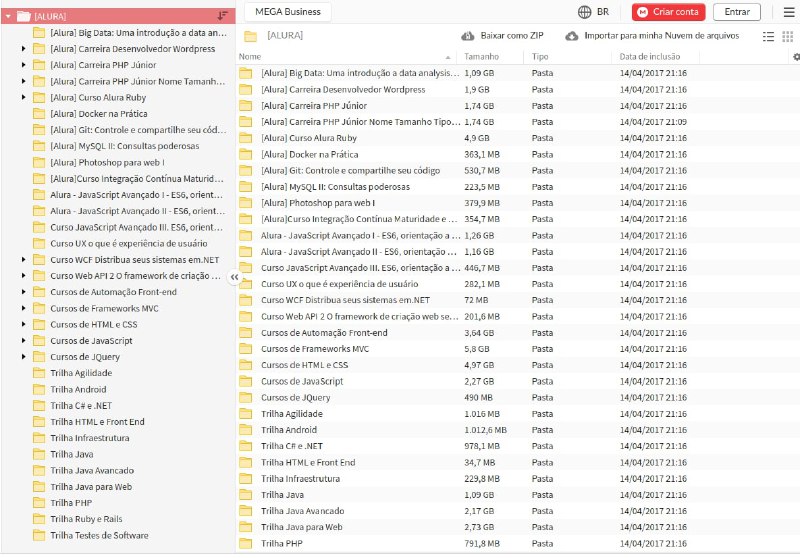Expand Cursos de Frameworks MVC node
The width and height of the screenshot is (800, 558).
[x=23, y=308]
